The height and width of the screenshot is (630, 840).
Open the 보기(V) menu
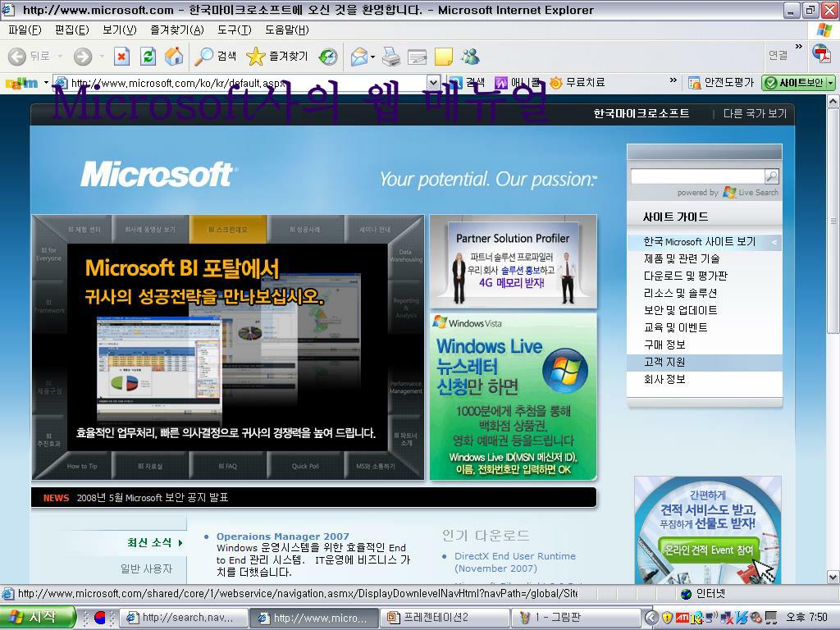coord(120,30)
